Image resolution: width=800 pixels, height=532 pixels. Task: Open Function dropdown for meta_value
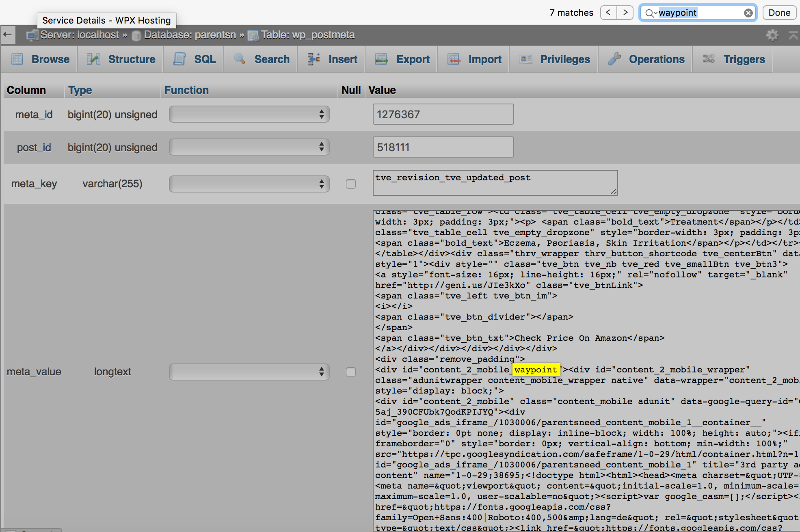click(249, 372)
